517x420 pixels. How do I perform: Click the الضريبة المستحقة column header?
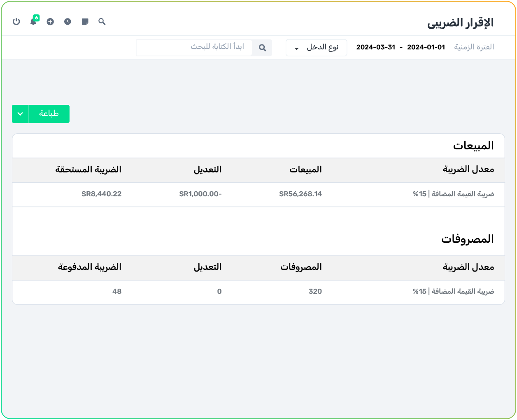(x=88, y=169)
